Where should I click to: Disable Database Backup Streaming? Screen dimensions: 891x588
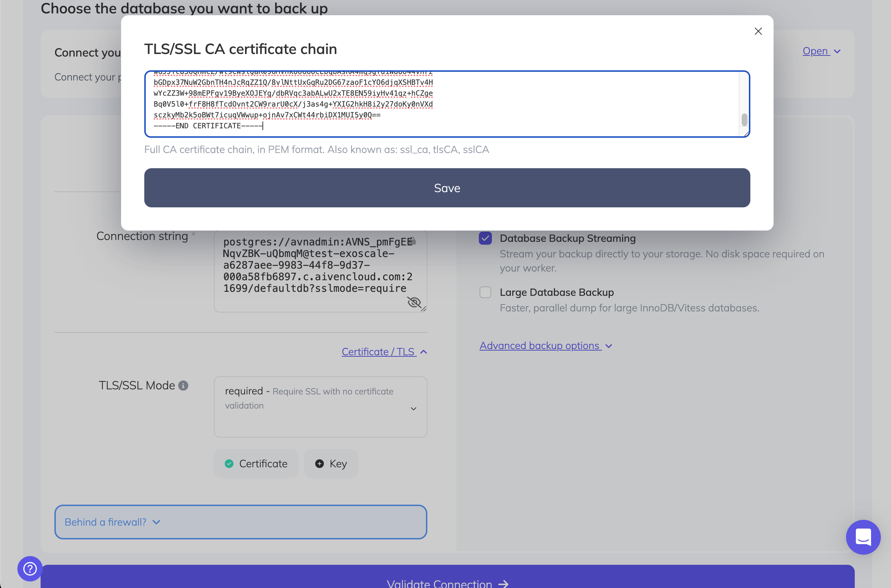tap(485, 238)
